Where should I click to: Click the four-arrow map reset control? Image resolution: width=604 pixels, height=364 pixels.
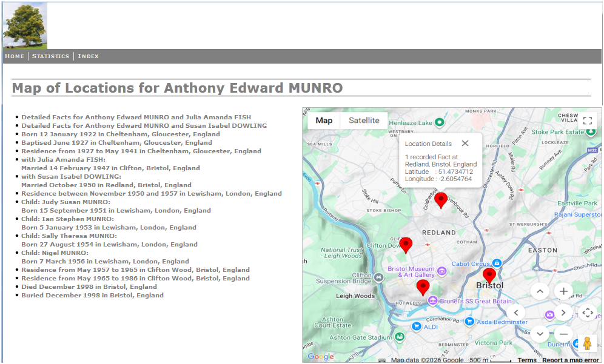(x=587, y=313)
